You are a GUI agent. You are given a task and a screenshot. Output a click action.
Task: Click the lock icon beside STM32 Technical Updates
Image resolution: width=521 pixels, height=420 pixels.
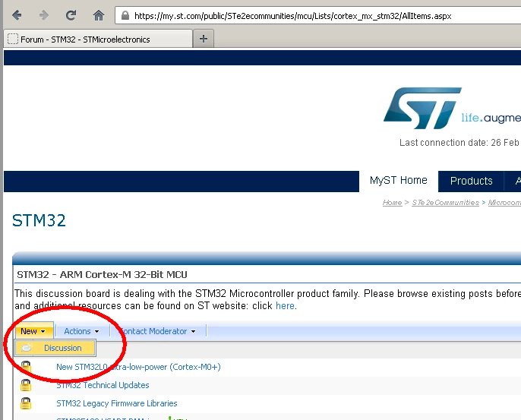(x=26, y=386)
